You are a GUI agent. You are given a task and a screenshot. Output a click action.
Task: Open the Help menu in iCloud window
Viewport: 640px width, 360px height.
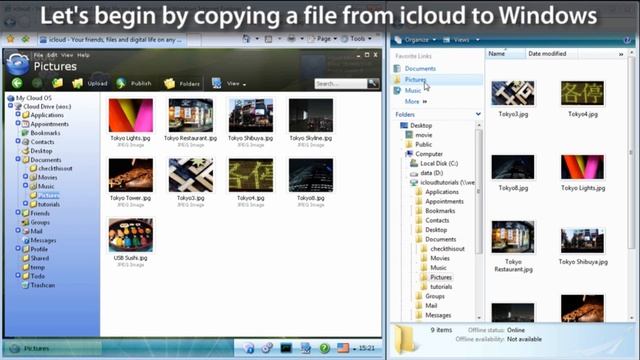click(x=83, y=55)
